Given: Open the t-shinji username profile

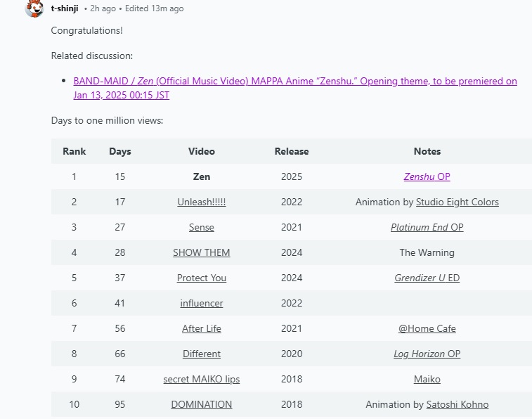Looking at the screenshot, I should pos(65,8).
